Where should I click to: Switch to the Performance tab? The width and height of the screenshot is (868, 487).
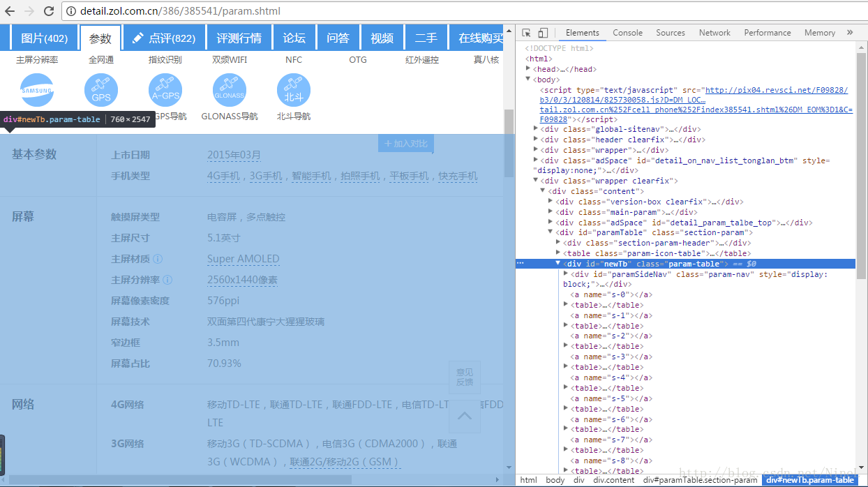(768, 33)
